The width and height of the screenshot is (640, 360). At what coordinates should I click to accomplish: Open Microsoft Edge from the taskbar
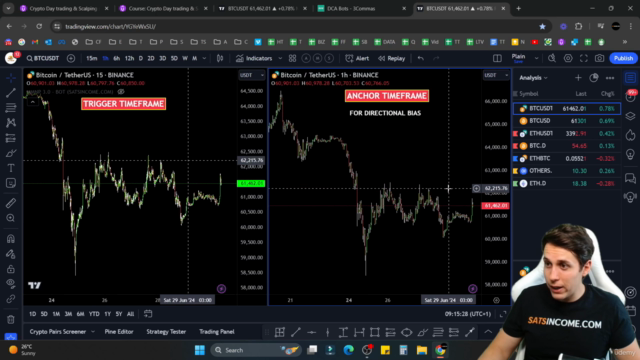click(x=348, y=350)
